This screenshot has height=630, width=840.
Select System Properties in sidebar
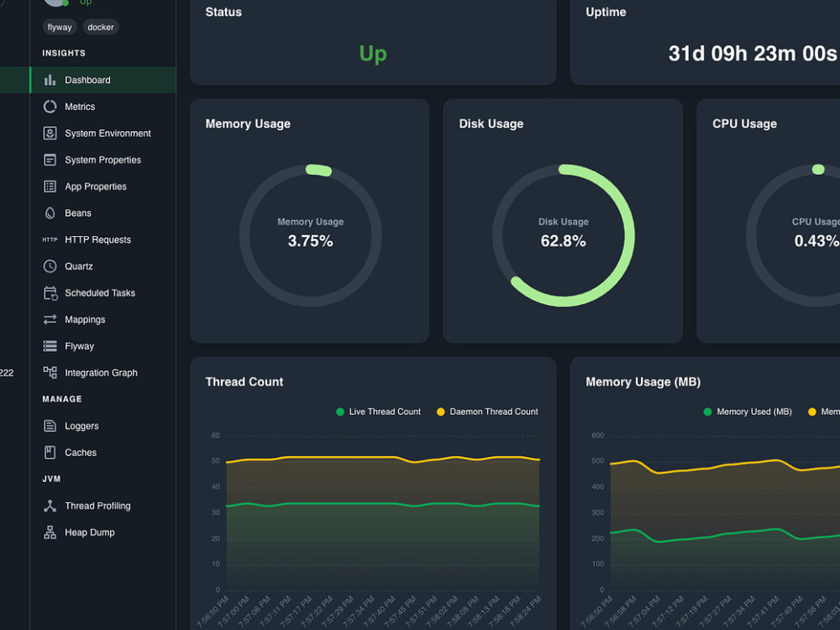[102, 160]
